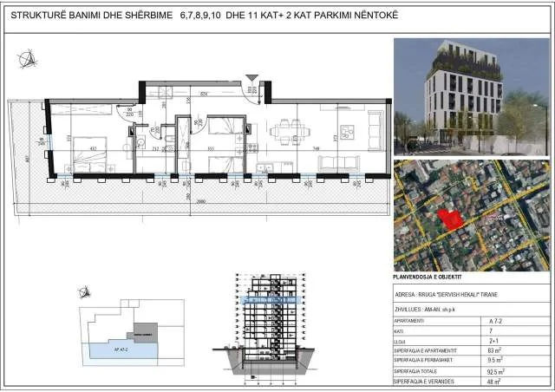555x392 pixels.
Task: Click the total area value '92.5 m²'
Action: 495,372
